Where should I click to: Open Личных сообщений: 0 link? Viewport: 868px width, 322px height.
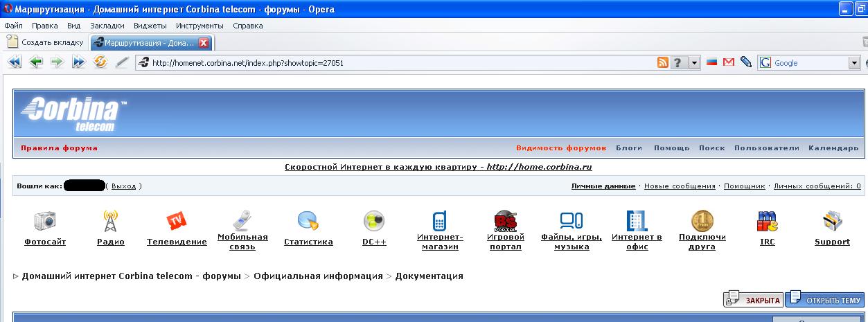pyautogui.click(x=817, y=186)
